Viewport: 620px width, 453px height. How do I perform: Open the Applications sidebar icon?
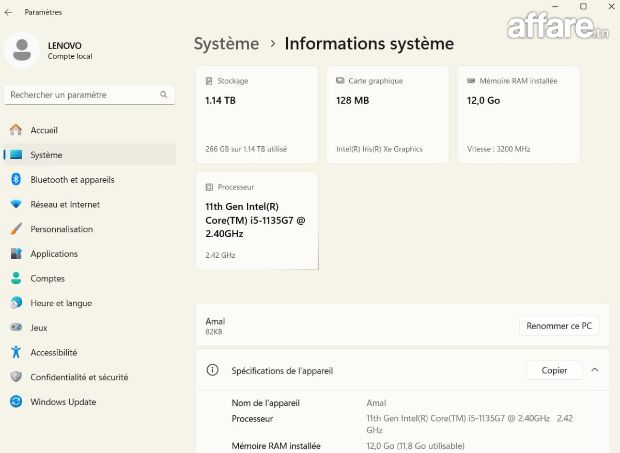point(16,254)
